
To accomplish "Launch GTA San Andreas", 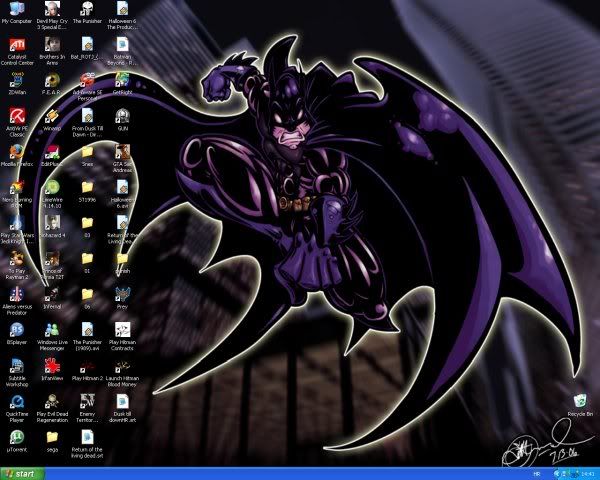I will [x=122, y=158].
